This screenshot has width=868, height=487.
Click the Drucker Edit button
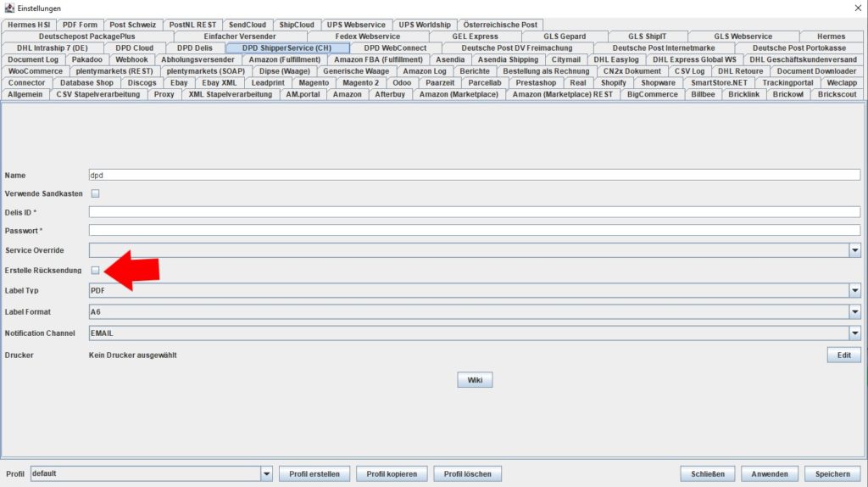[x=844, y=355]
